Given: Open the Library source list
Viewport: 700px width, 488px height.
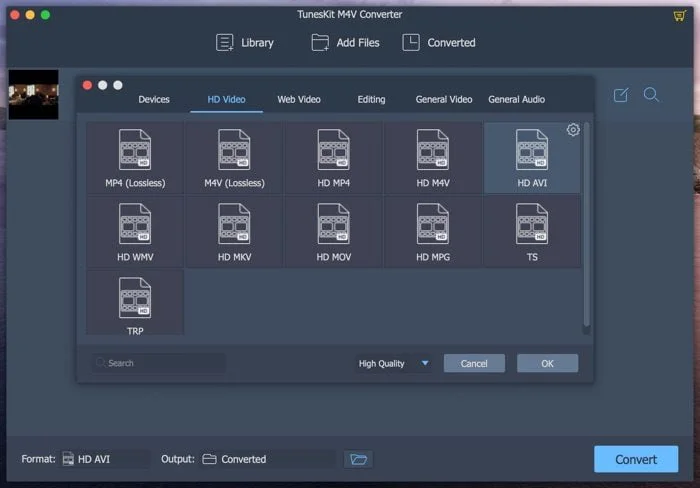Looking at the screenshot, I should coord(244,43).
